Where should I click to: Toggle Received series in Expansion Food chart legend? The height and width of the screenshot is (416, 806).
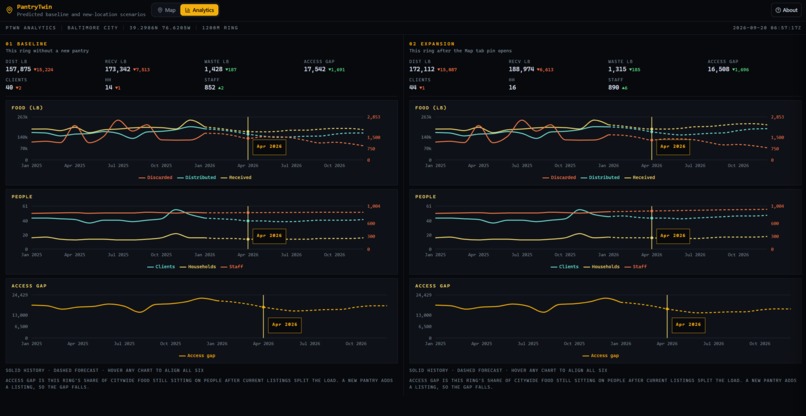pos(640,177)
